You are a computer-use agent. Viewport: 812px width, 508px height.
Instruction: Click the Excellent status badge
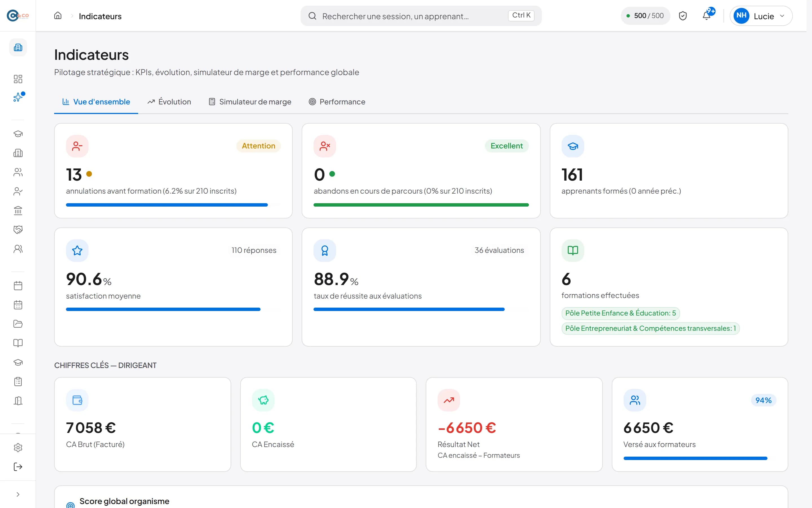coord(506,146)
